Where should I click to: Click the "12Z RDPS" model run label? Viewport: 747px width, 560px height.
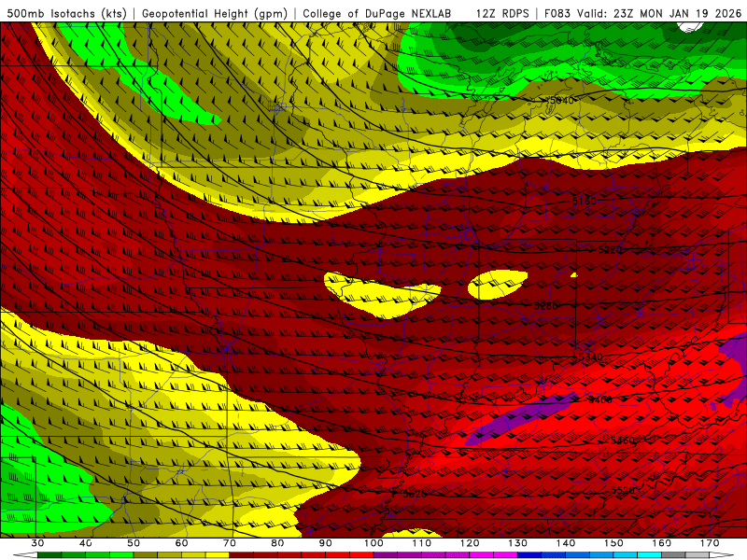click(x=502, y=13)
